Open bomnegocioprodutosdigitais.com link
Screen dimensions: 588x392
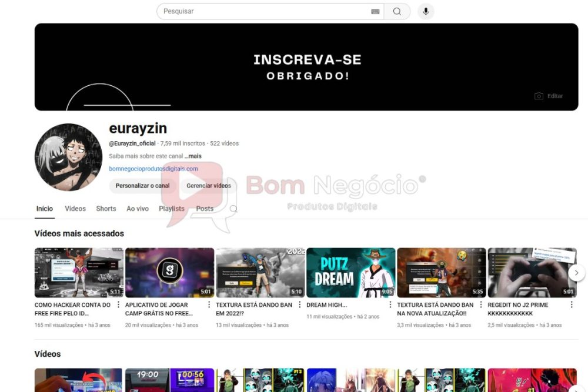click(x=153, y=169)
